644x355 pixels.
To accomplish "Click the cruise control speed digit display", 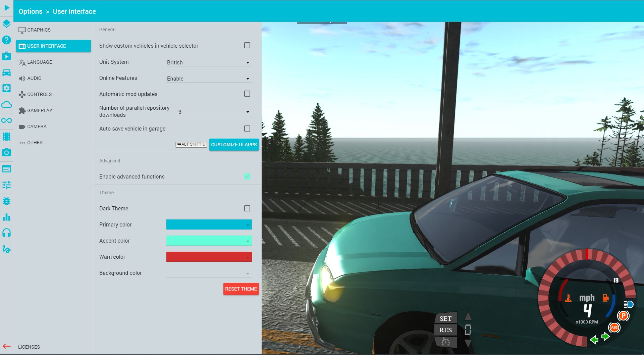I will 468,330.
